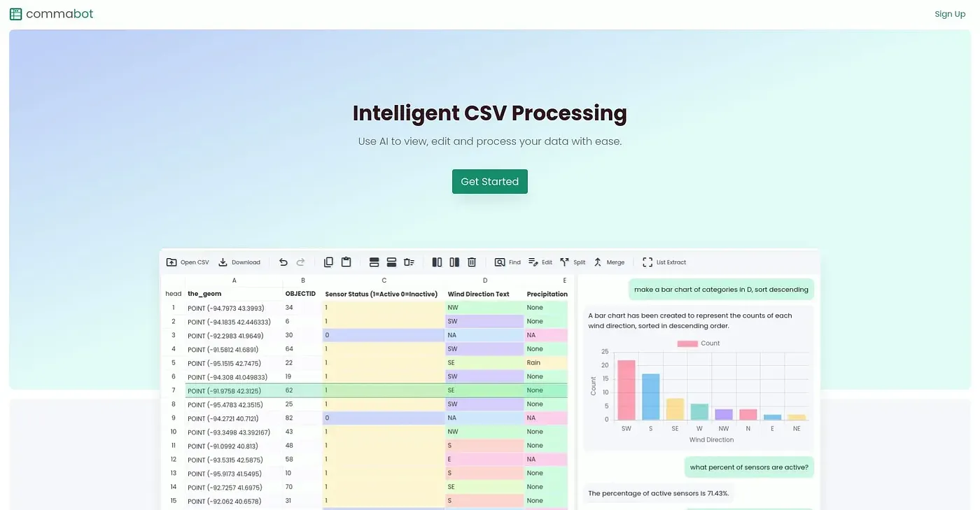The width and height of the screenshot is (980, 510).
Task: Click the copy icon in the toolbar
Action: (329, 262)
